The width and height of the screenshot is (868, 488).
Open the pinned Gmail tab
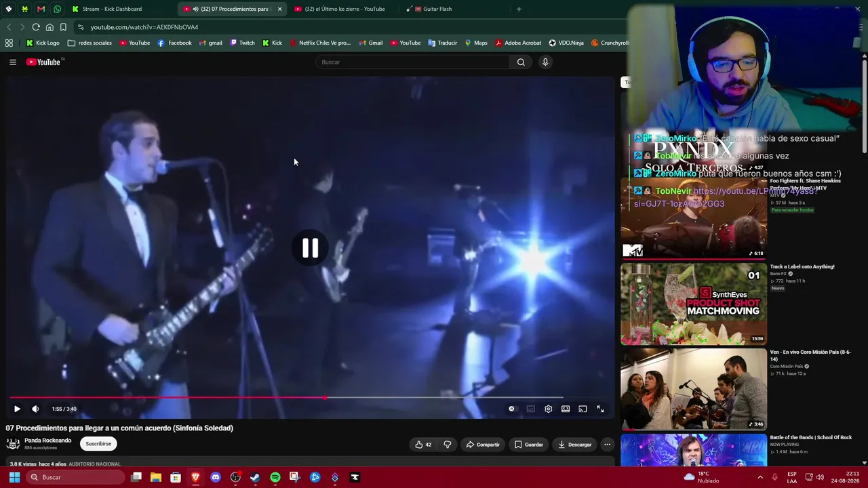coord(41,9)
